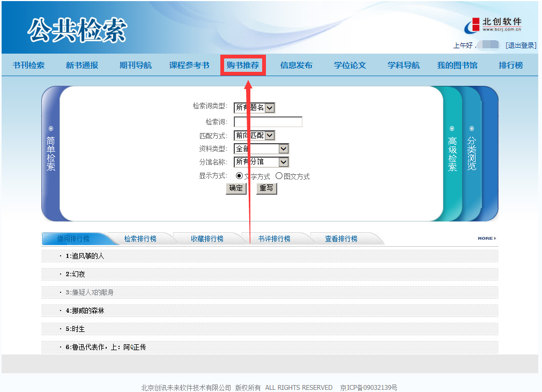Switch to the 检索排行榜 tab
This screenshot has height=392, width=542.
140,239
